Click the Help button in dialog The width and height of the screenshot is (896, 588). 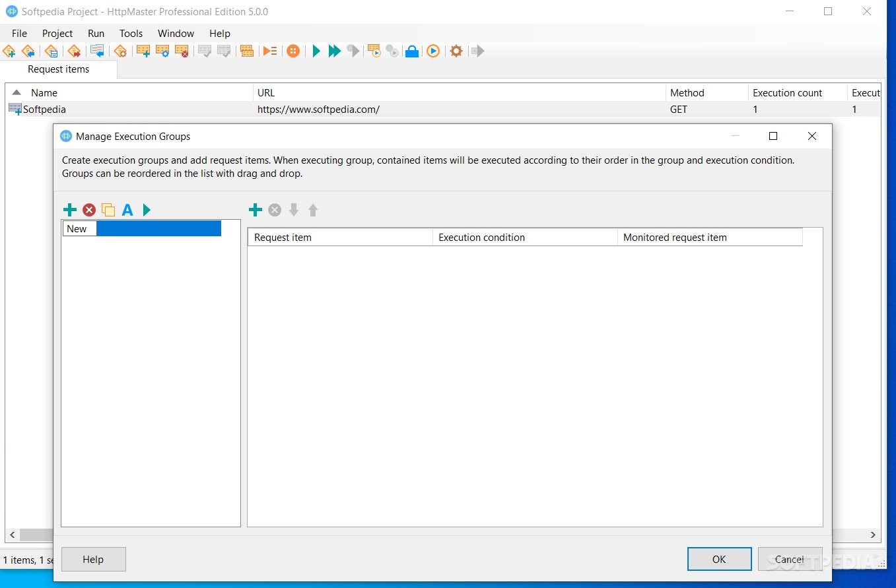click(93, 559)
